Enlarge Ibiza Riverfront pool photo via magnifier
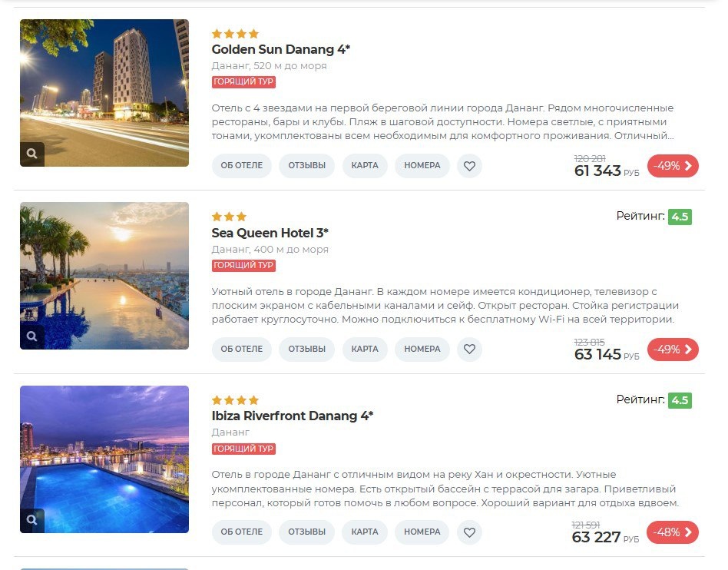 tap(32, 520)
